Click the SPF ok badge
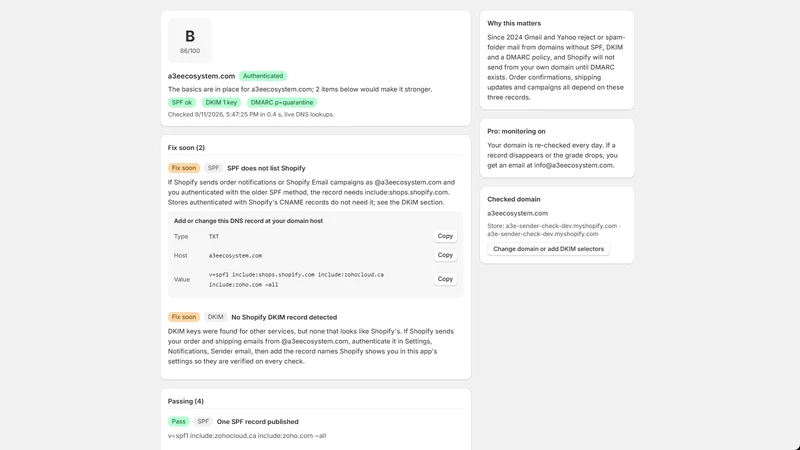Screen dimensions: 800x450 tap(182, 103)
